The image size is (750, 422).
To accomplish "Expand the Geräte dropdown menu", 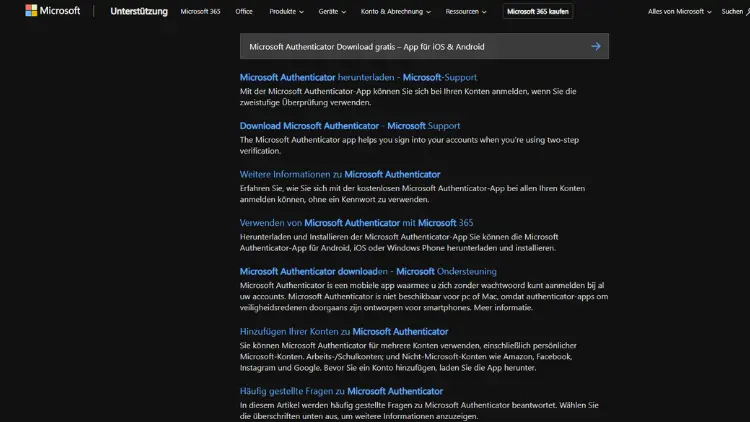I will (332, 11).
